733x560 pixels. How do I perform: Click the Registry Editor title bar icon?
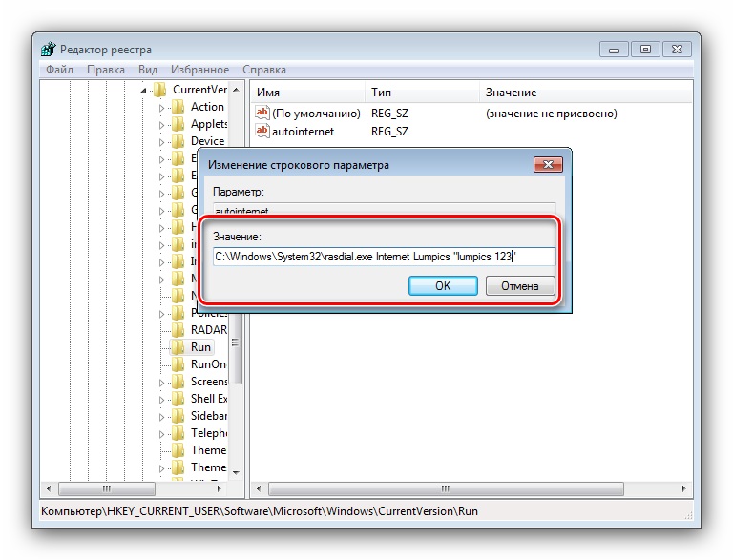(x=48, y=49)
